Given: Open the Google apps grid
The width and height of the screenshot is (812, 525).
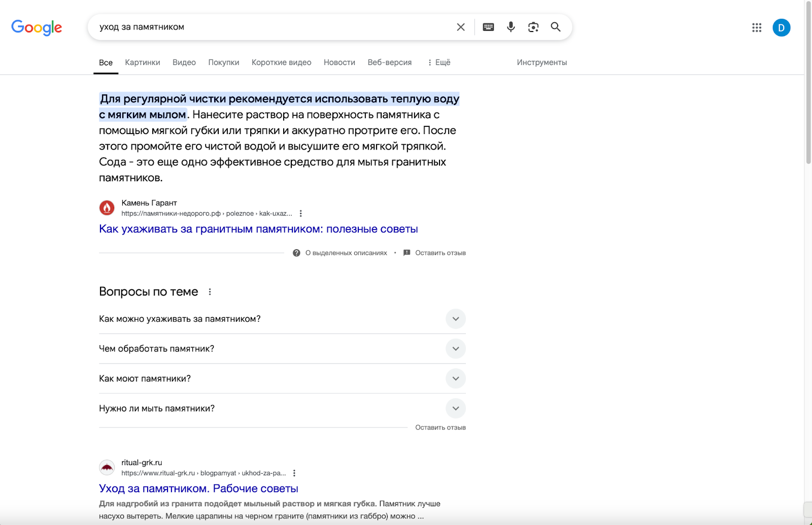Looking at the screenshot, I should 757,27.
